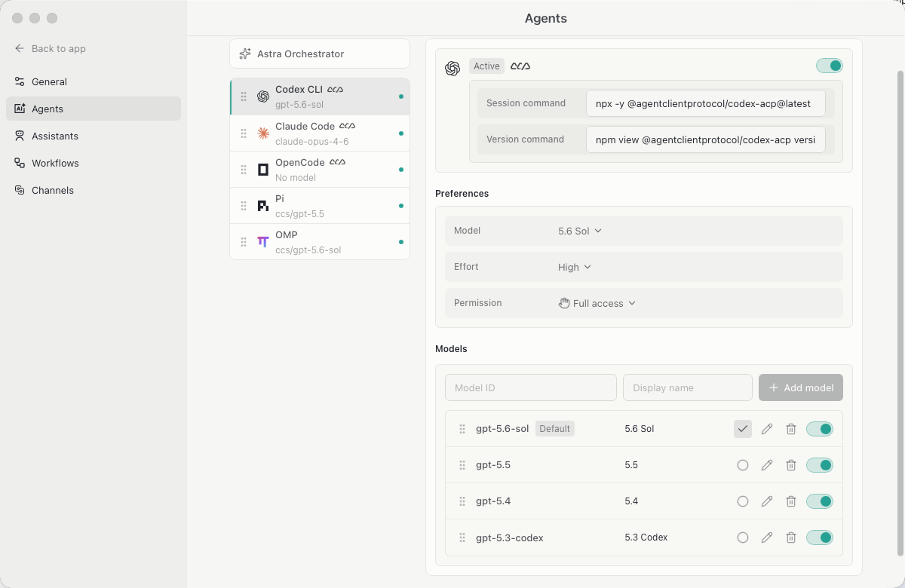Disable the gpt-5.5 model toggle
905x588 pixels.
tap(820, 465)
